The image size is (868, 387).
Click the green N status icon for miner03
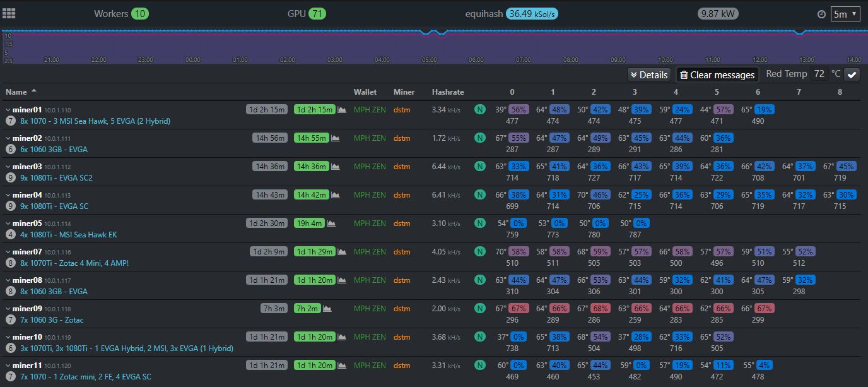coord(479,167)
